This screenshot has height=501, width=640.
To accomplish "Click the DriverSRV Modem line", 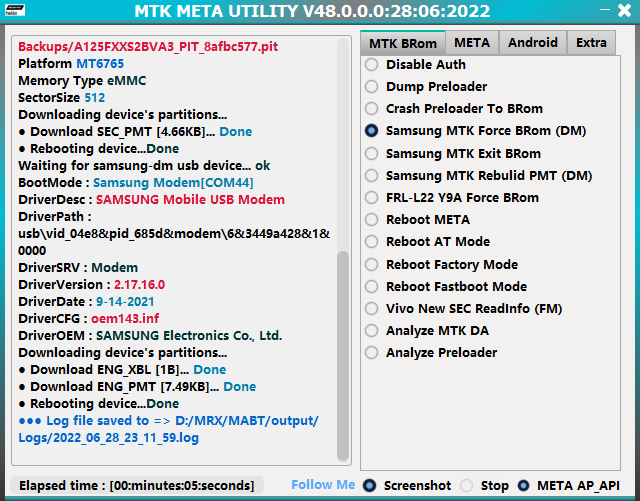I will click(78, 267).
